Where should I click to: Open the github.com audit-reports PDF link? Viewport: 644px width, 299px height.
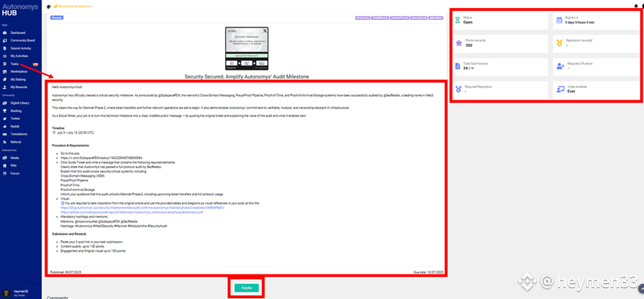pos(132,212)
